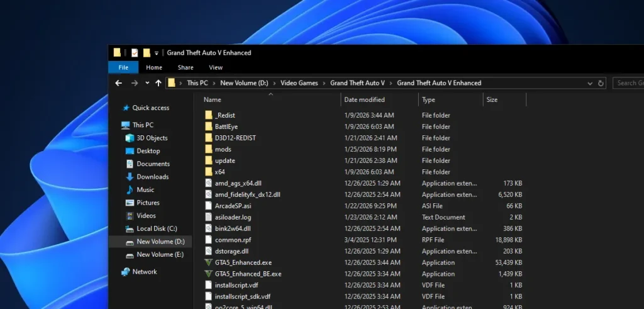
Task: Select the D3D12-REDIST folder icon
Action: tap(209, 138)
